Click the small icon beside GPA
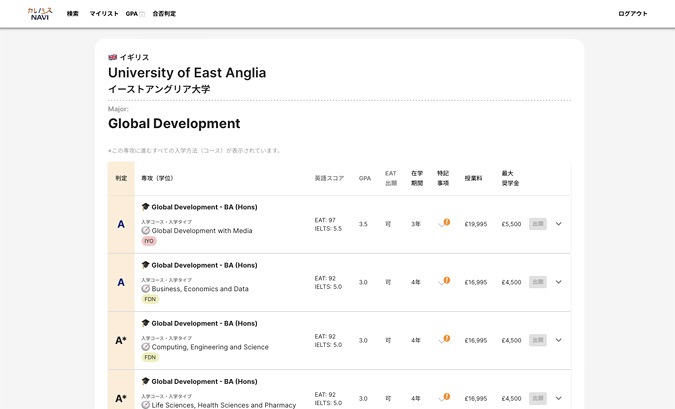The width and height of the screenshot is (675, 409). tap(142, 14)
